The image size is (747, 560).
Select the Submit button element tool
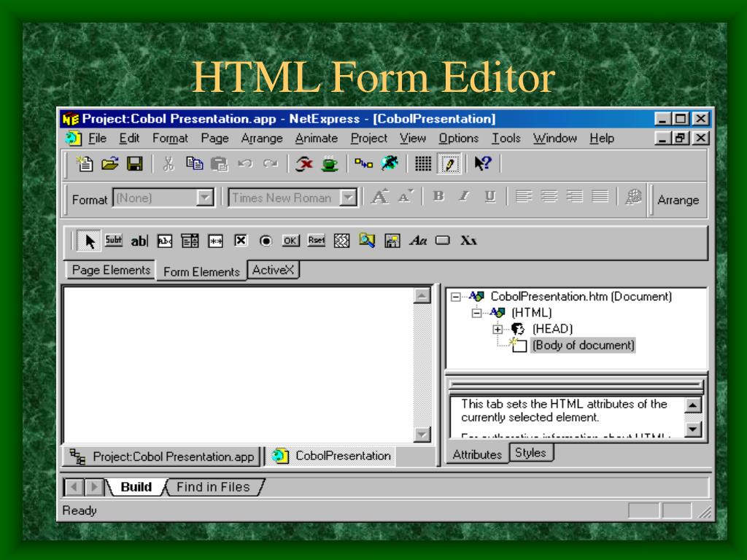113,240
